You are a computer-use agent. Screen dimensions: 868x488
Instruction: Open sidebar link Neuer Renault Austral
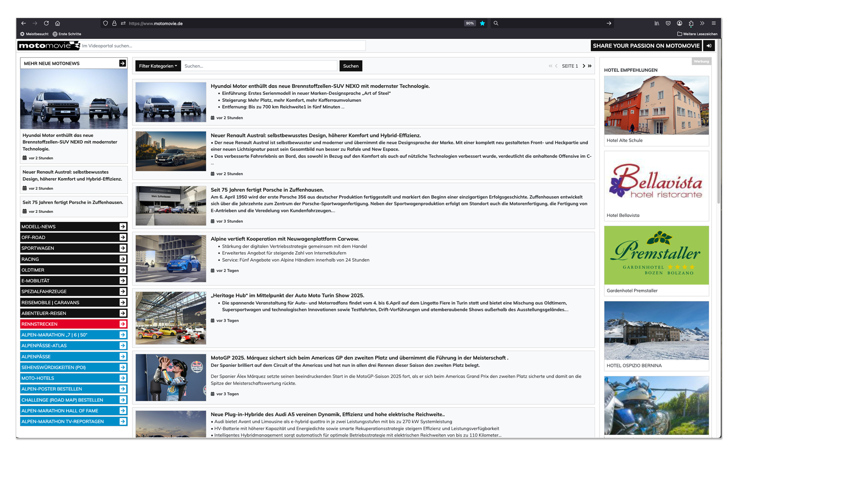point(72,175)
